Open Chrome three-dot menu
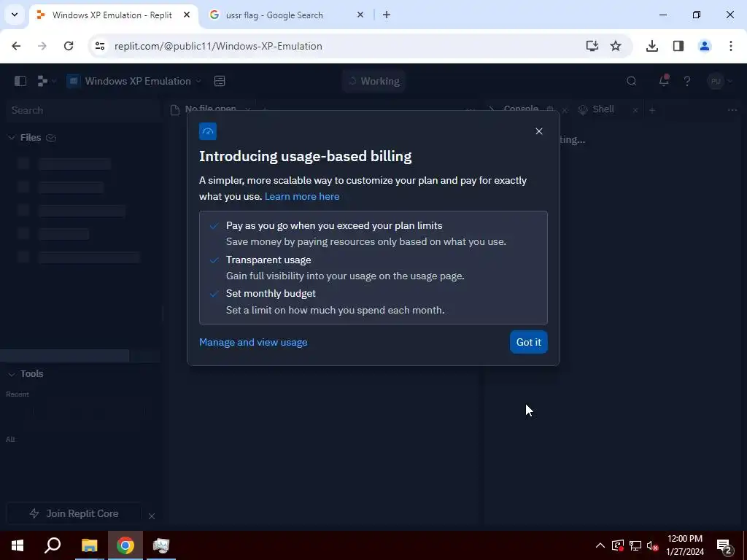The width and height of the screenshot is (747, 560). 730,46
